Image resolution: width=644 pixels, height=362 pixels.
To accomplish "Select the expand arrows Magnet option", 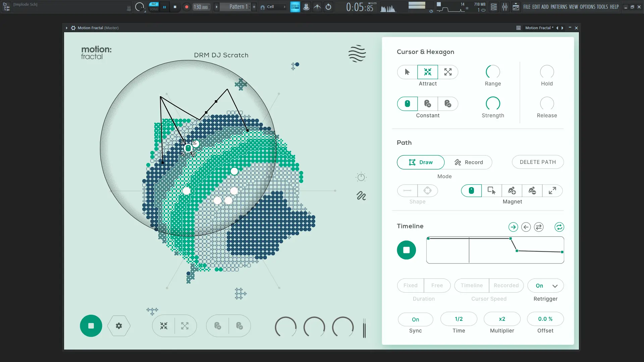I will pyautogui.click(x=552, y=191).
